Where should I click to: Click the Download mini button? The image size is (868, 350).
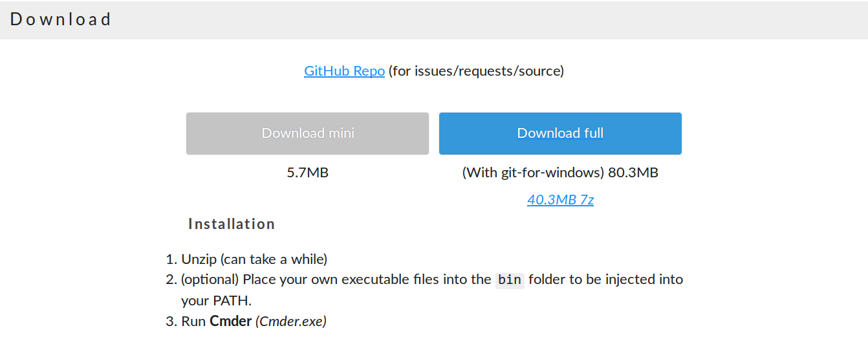pos(307,133)
